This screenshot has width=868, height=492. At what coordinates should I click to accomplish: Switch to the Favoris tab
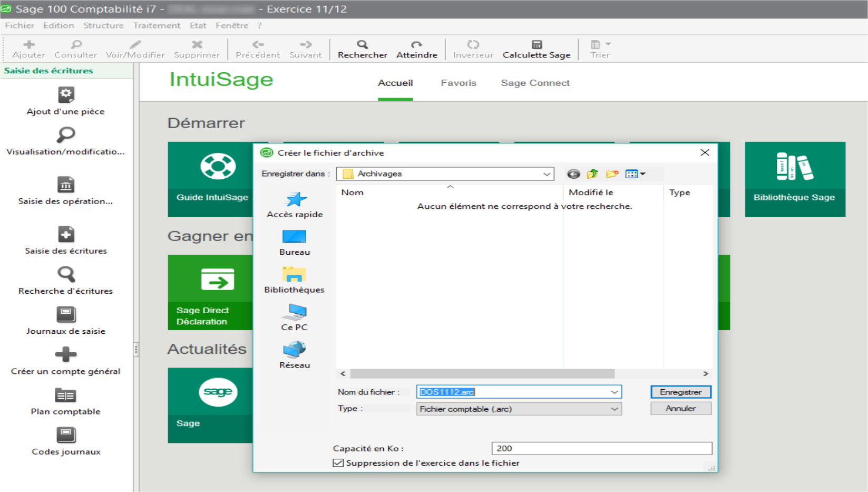click(x=458, y=83)
